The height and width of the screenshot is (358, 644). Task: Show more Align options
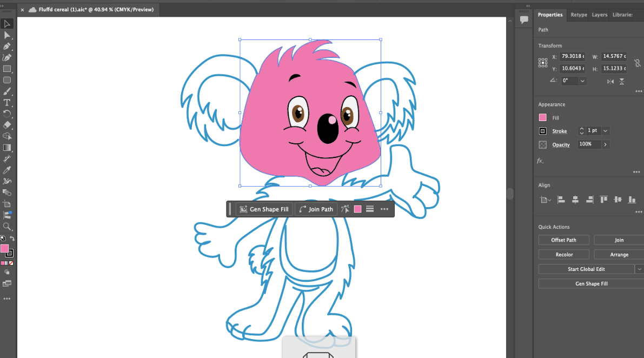coord(639,212)
